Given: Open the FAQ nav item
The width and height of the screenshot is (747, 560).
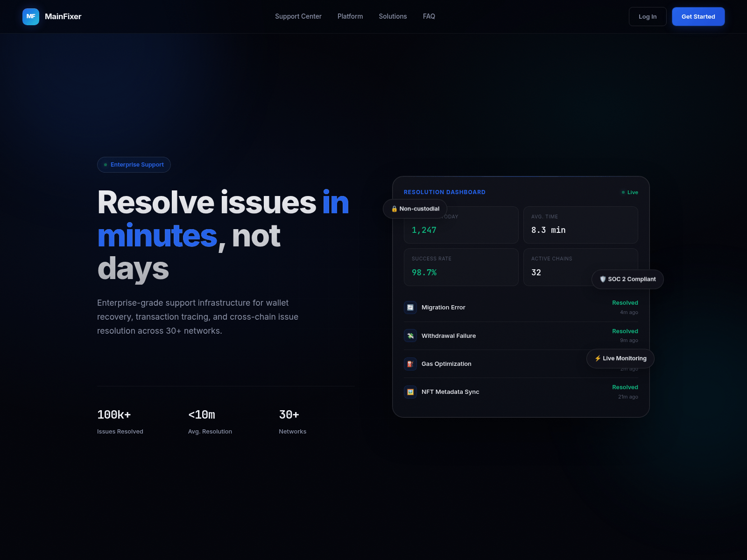Looking at the screenshot, I should pos(429,16).
